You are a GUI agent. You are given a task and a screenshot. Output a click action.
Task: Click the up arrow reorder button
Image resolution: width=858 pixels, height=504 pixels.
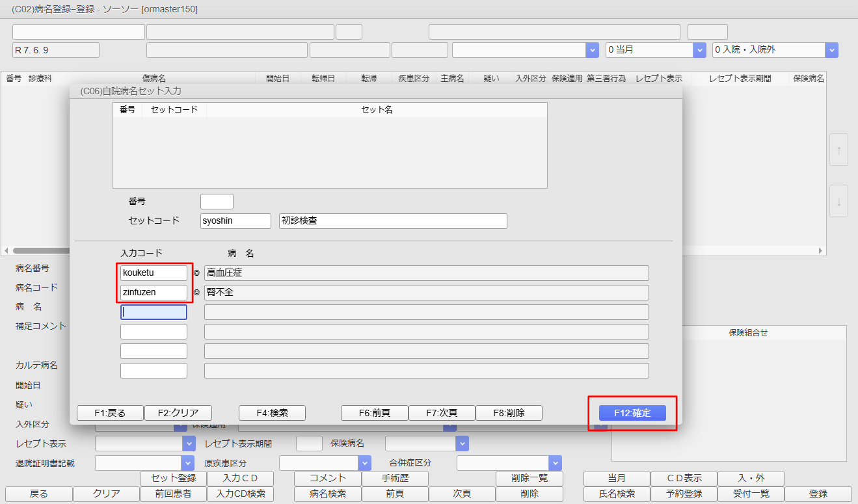(838, 150)
